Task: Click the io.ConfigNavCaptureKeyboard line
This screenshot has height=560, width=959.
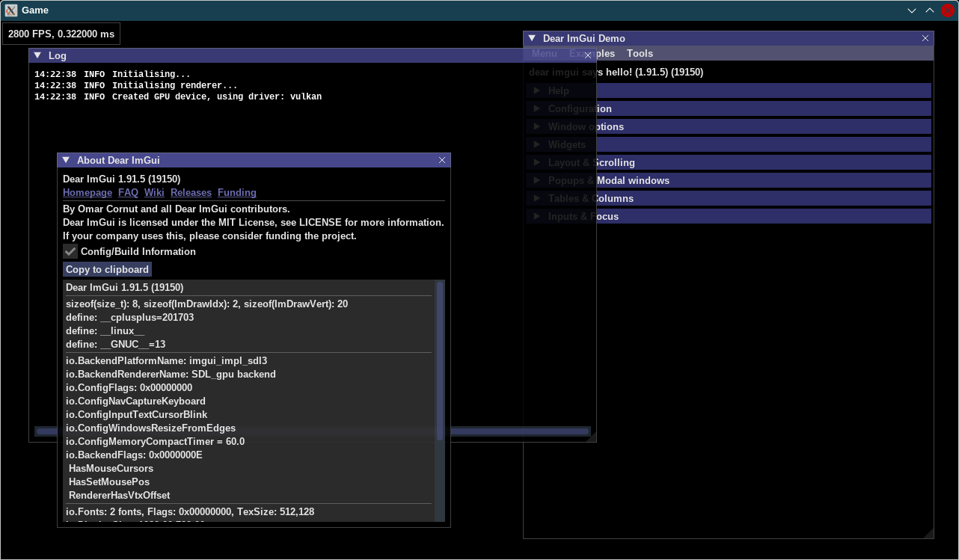Action: (135, 401)
